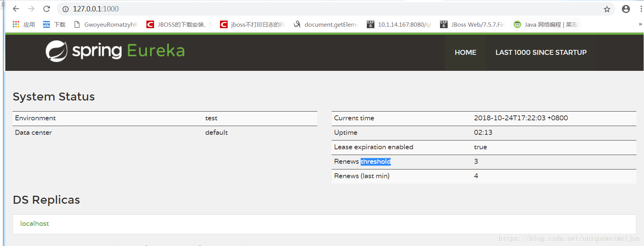Open the GwoyeuRomatzyh bookmark
This screenshot has height=246, width=644.
106,24
